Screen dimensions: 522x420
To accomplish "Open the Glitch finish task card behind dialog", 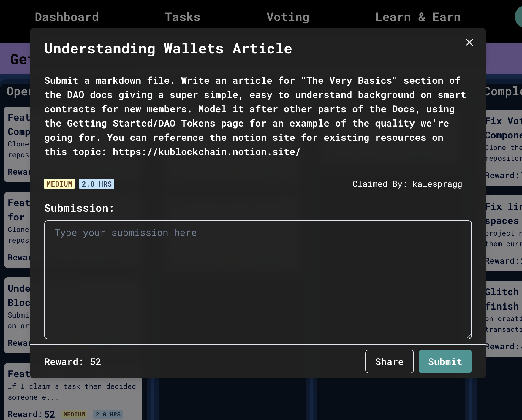I will [x=504, y=319].
